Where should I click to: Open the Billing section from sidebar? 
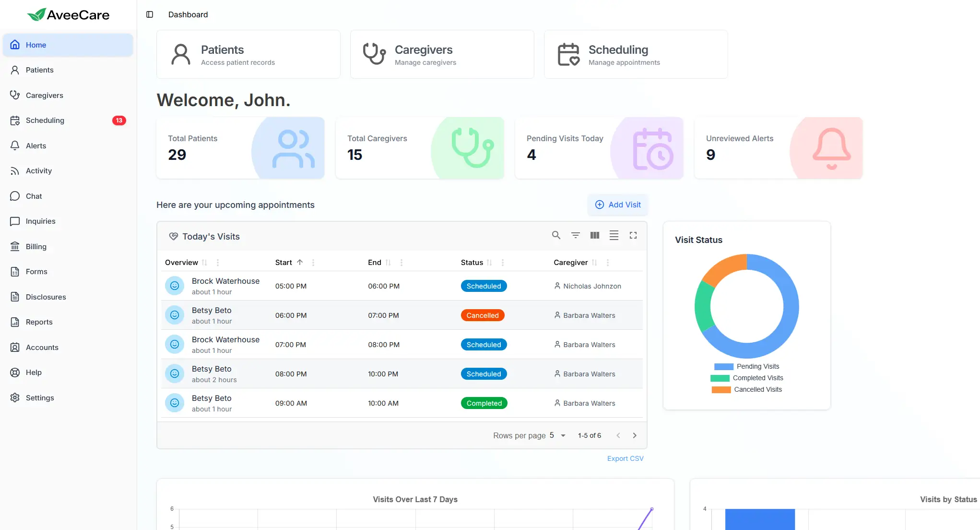pyautogui.click(x=35, y=246)
